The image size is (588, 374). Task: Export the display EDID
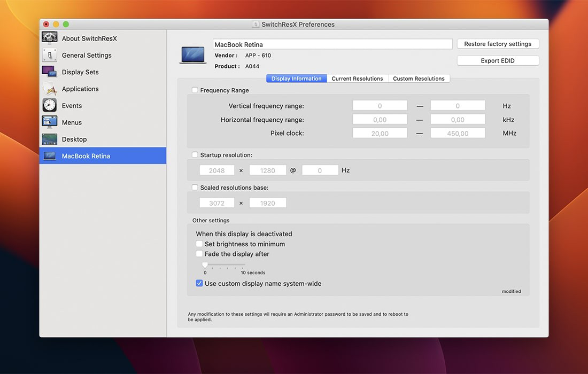click(498, 60)
